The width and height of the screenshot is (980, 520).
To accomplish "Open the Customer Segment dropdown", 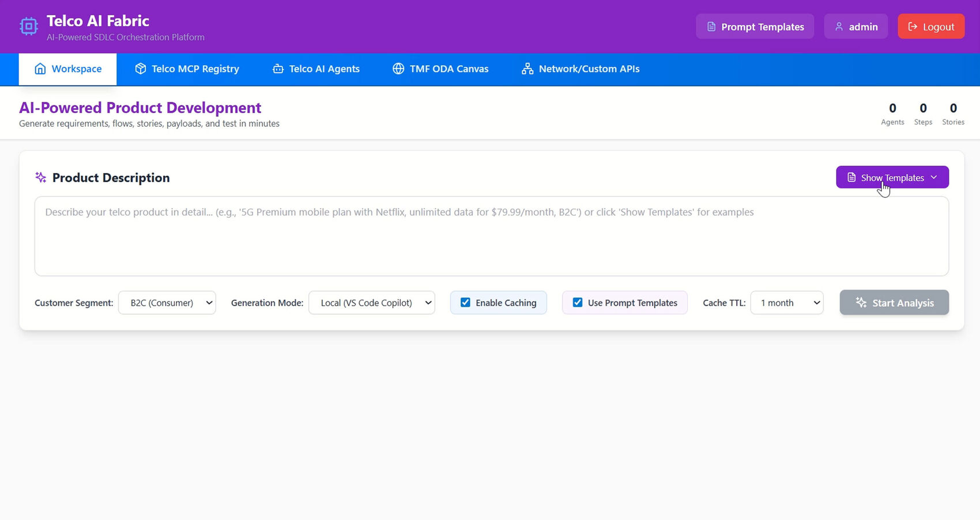I will click(x=167, y=303).
